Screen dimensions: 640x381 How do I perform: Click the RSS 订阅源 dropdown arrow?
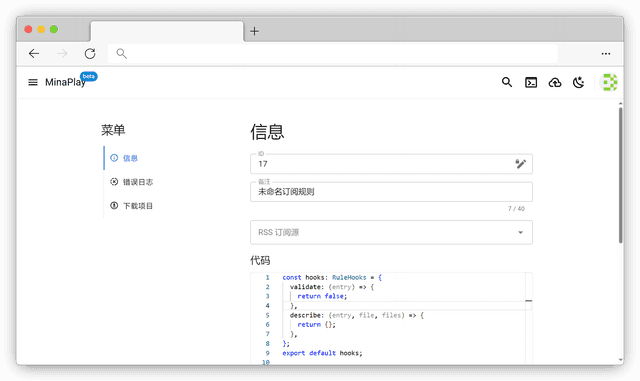click(520, 232)
